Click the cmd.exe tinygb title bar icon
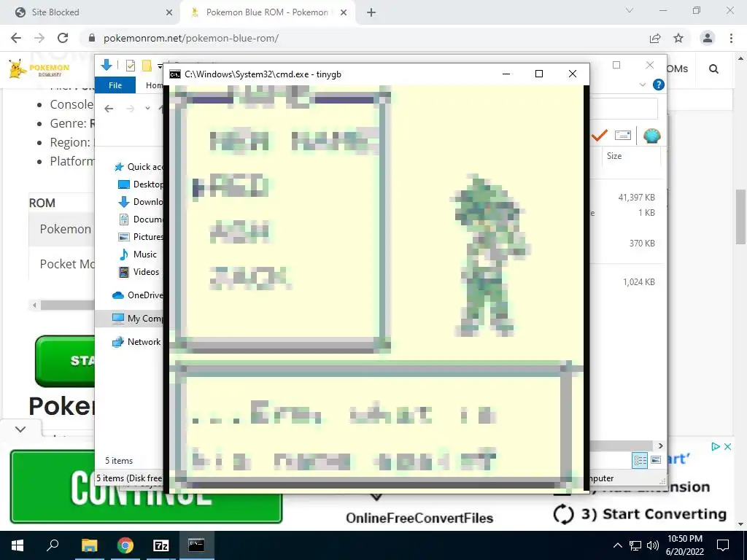Screen dimensions: 747x560 click(x=175, y=74)
